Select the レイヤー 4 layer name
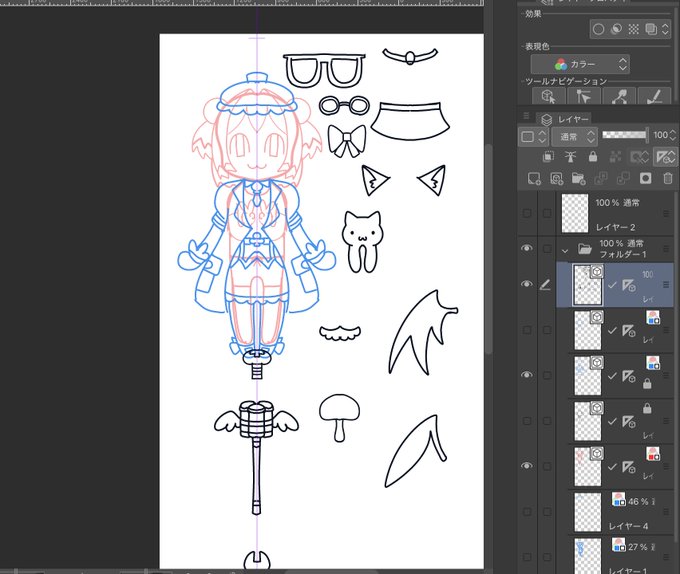 click(x=628, y=526)
